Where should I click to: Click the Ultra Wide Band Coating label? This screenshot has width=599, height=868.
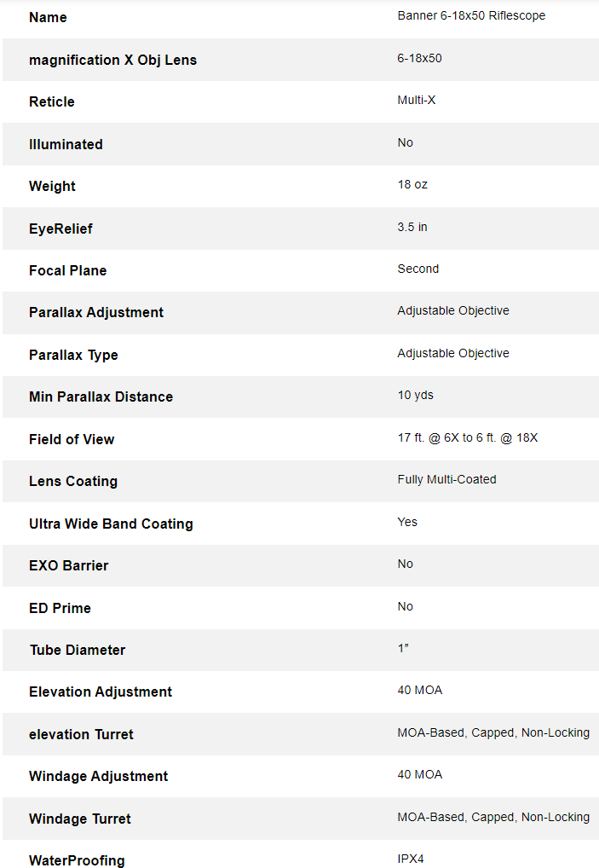(x=111, y=524)
